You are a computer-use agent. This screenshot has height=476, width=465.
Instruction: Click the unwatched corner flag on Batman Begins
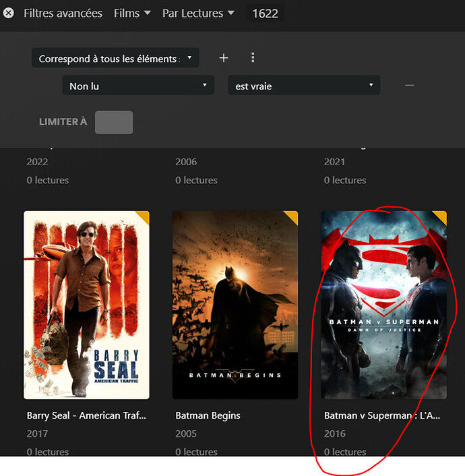coord(292,216)
